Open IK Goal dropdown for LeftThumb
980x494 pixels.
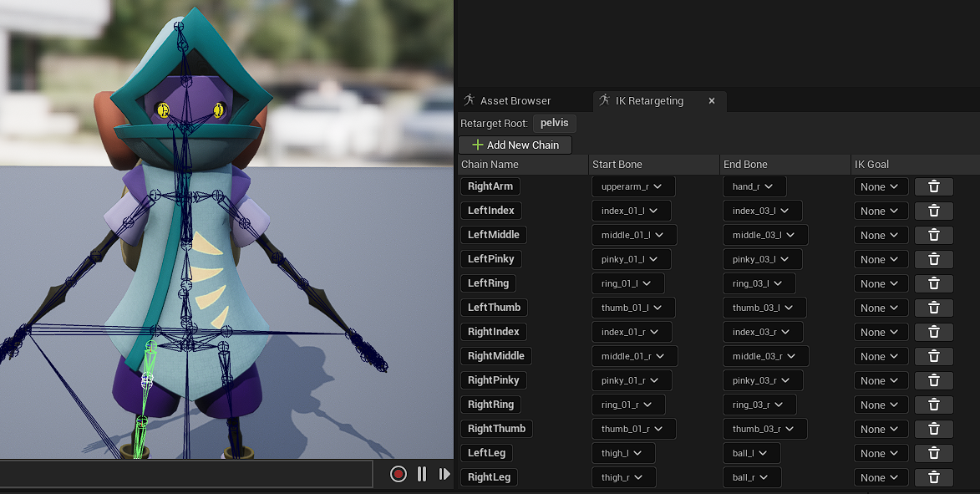coord(881,308)
